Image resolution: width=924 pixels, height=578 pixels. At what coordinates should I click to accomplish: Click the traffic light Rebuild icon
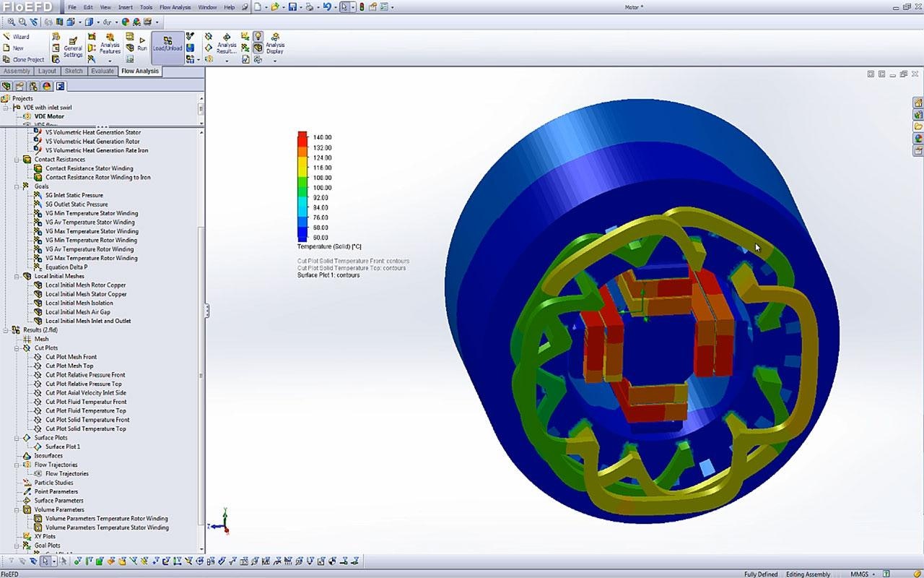(362, 7)
